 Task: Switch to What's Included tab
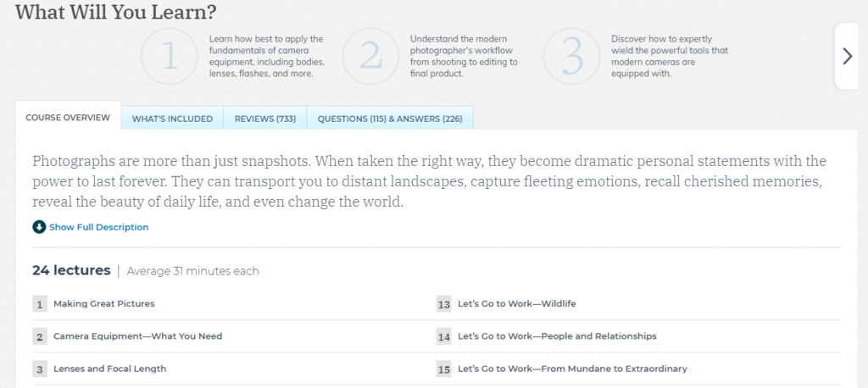[172, 119]
